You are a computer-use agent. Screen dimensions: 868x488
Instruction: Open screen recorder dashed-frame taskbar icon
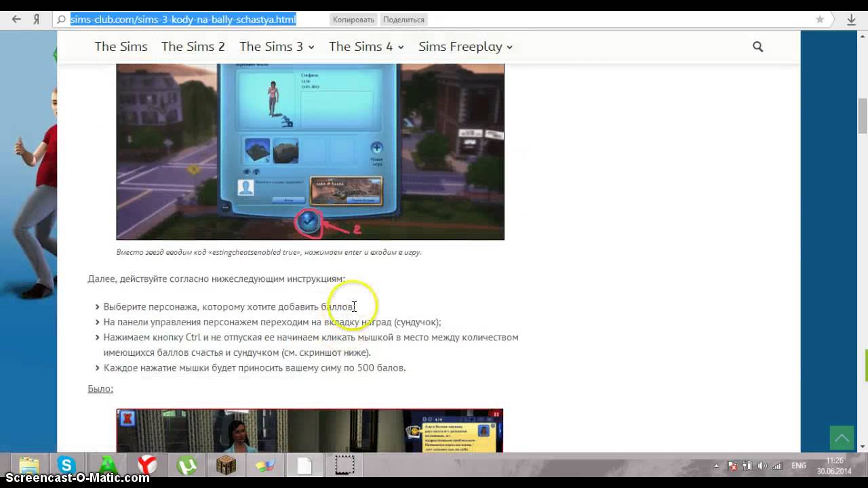[344, 465]
